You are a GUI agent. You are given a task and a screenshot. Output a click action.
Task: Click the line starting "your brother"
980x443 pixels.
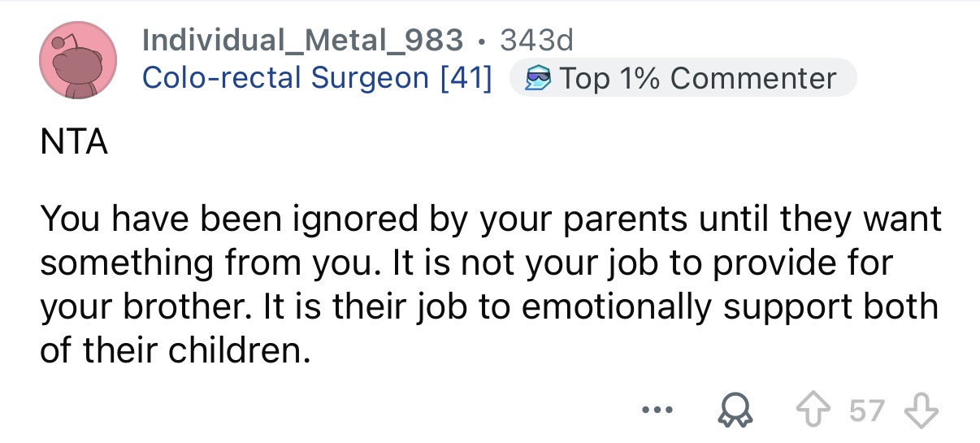click(x=488, y=308)
